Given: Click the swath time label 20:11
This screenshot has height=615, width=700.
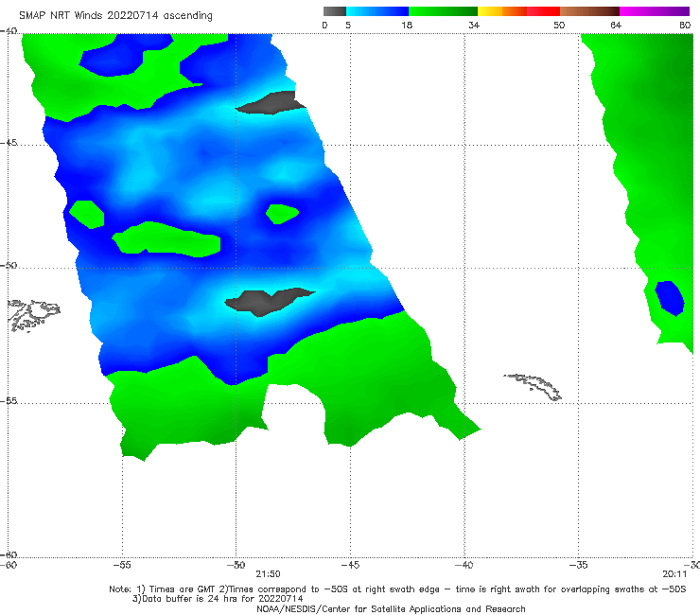Looking at the screenshot, I should coord(674,574).
